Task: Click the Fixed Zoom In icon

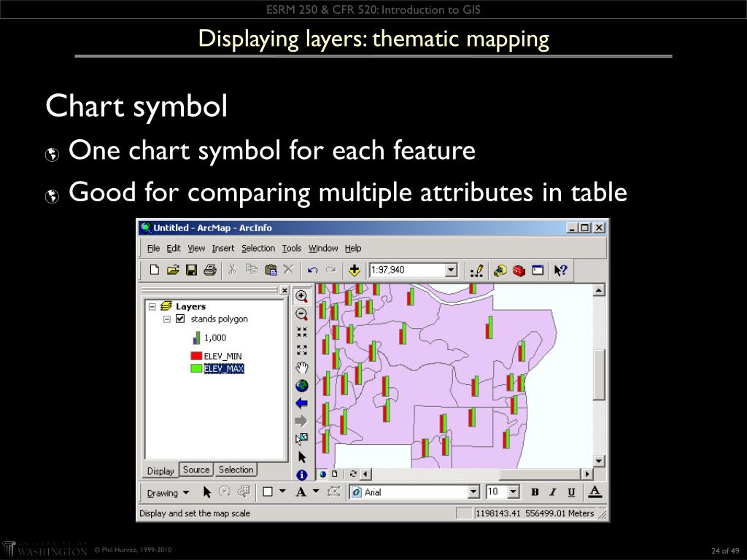Action: (301, 332)
